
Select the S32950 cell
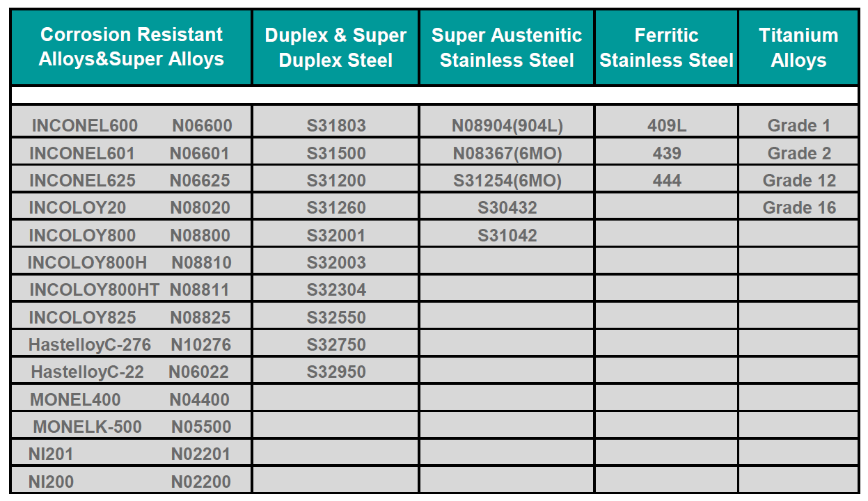(x=336, y=372)
